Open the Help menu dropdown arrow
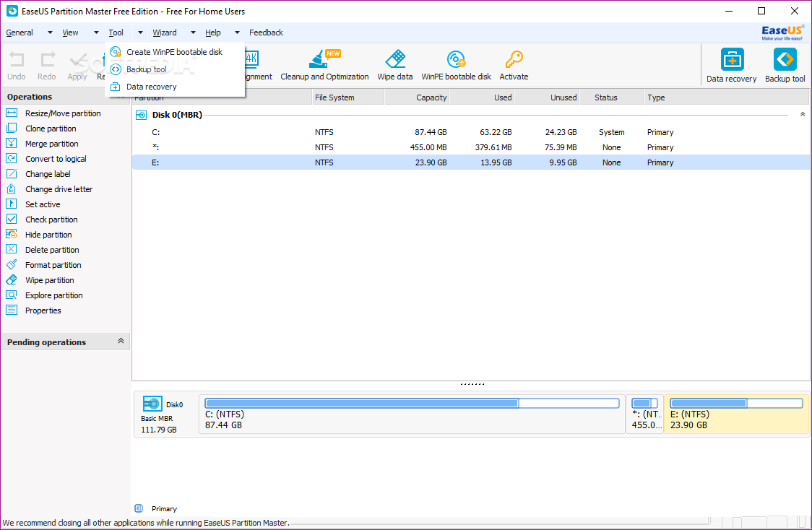Screen dimensions: 812x530 (237, 32)
